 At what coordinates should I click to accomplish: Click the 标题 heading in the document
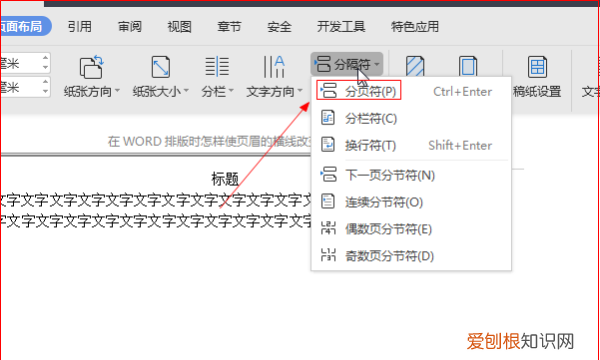(225, 179)
